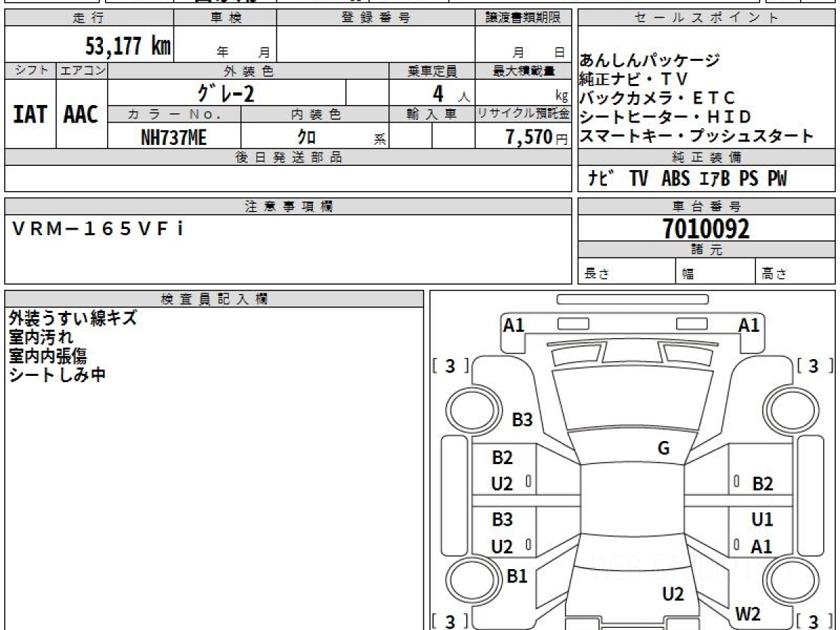Select PW in the equipment list
The width and height of the screenshot is (840, 630).
point(777,179)
